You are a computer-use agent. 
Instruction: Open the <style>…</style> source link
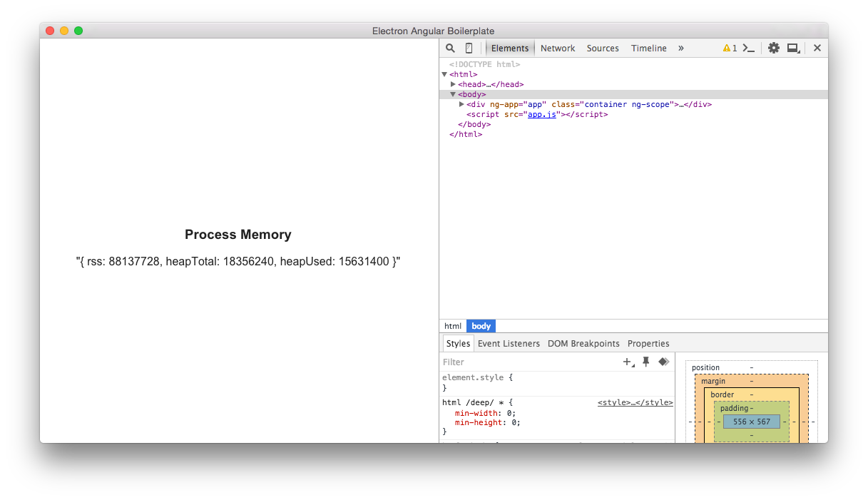[x=635, y=402]
